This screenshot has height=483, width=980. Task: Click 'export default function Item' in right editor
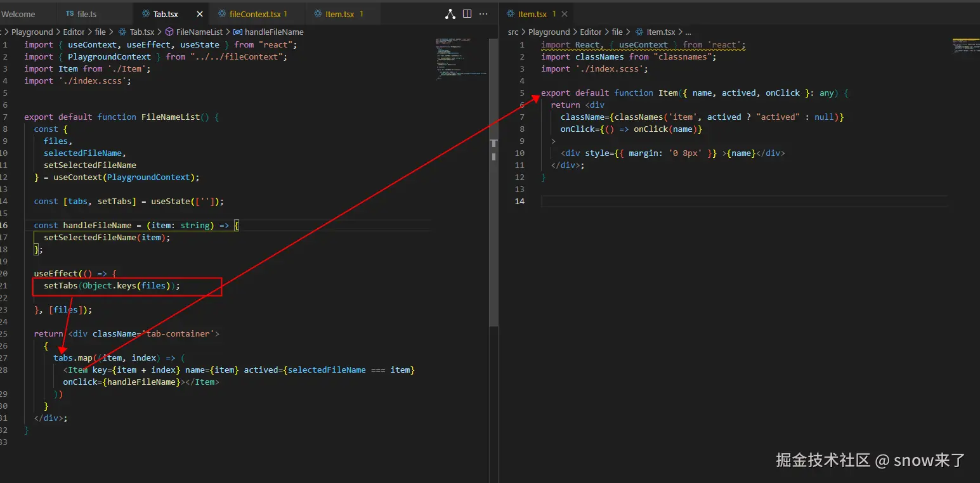point(610,93)
